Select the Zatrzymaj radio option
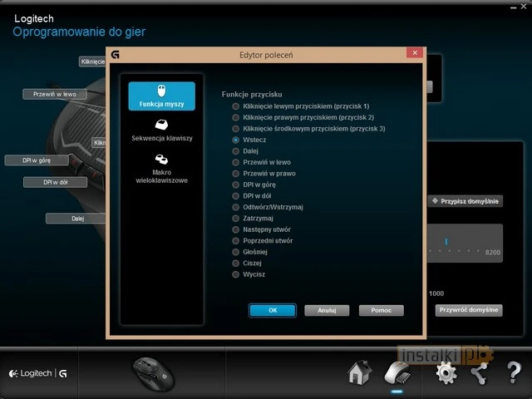 [x=235, y=218]
